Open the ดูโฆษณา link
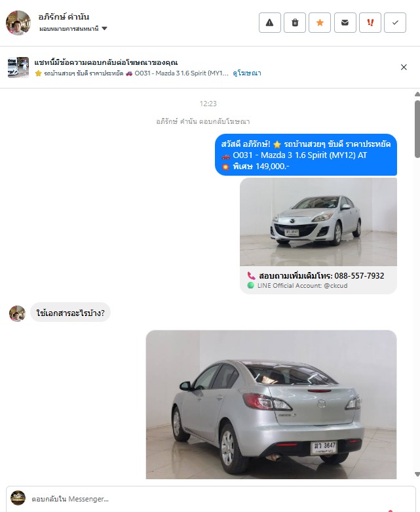Viewport: 420px width, 512px height. (x=247, y=73)
